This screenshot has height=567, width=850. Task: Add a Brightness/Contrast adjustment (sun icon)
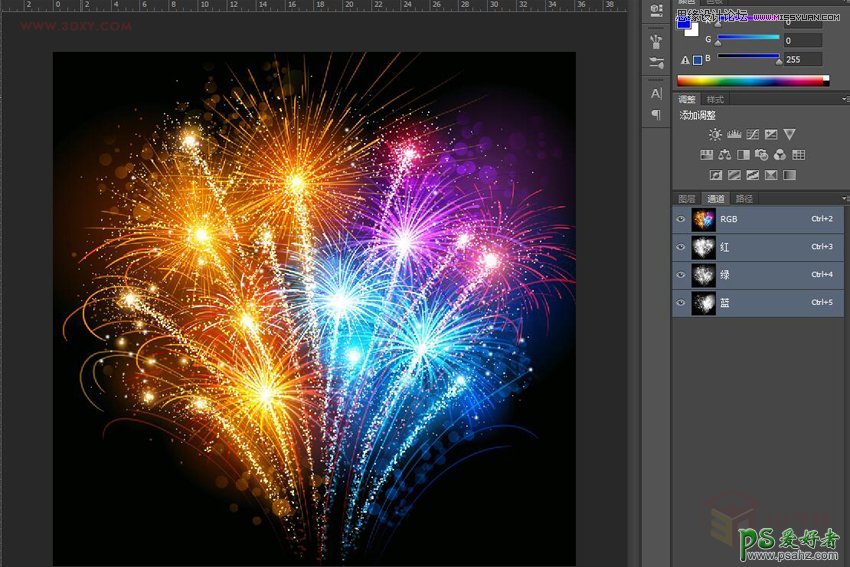[x=715, y=134]
